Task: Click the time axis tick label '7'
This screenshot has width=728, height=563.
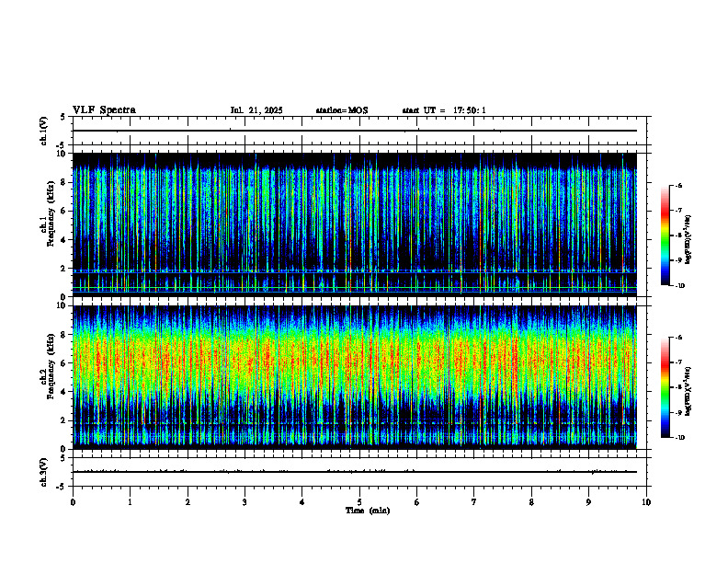Action: (474, 502)
